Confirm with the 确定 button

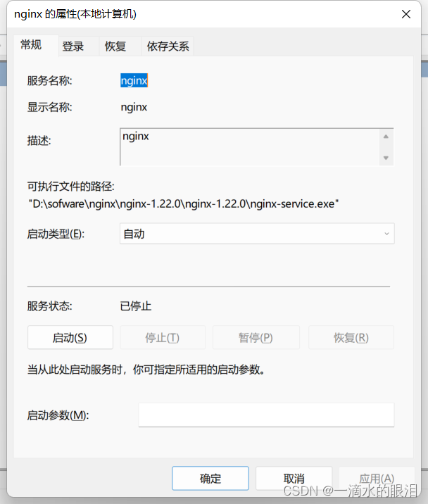(210, 478)
